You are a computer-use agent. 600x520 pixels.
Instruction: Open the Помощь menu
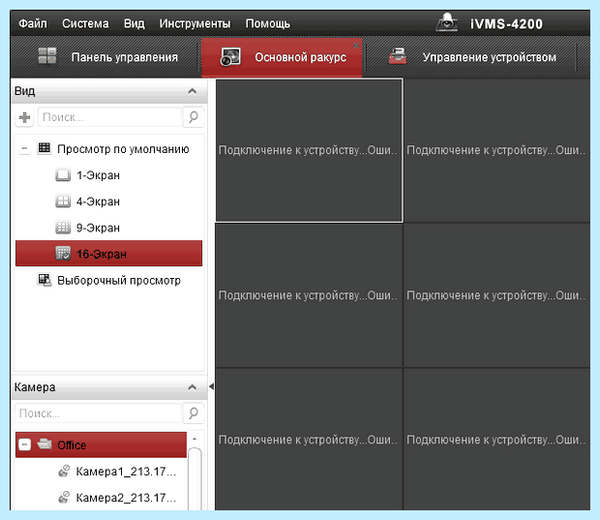(x=267, y=24)
